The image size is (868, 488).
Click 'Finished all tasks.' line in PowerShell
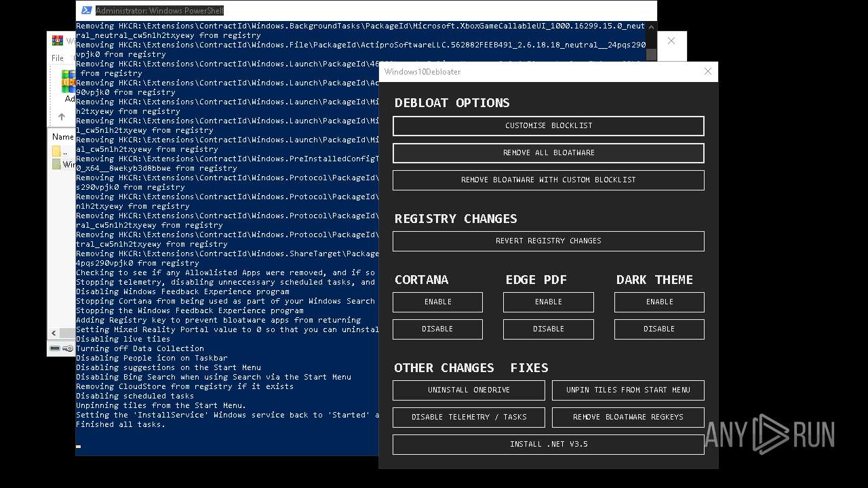click(121, 424)
